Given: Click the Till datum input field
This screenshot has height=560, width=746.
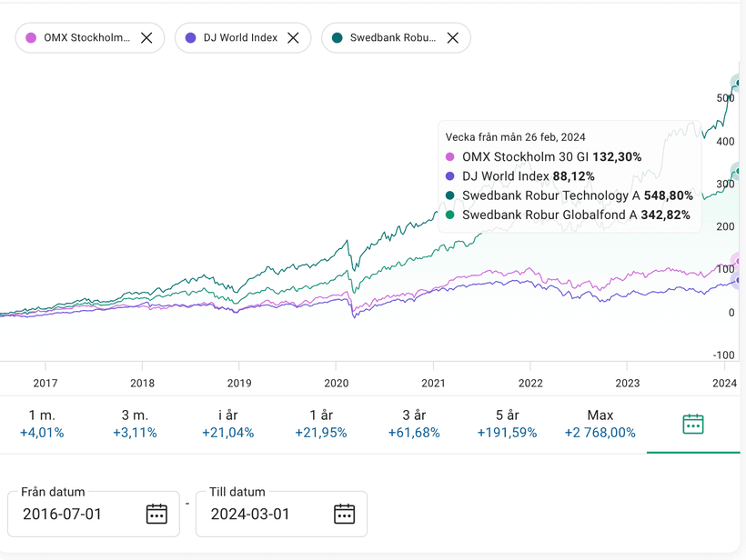Looking at the screenshot, I should (264, 514).
